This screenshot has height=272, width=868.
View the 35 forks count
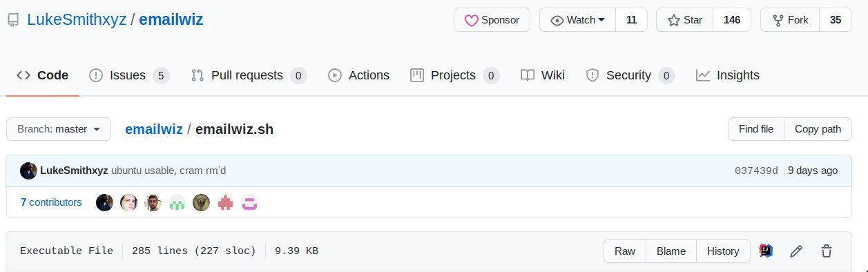(836, 20)
